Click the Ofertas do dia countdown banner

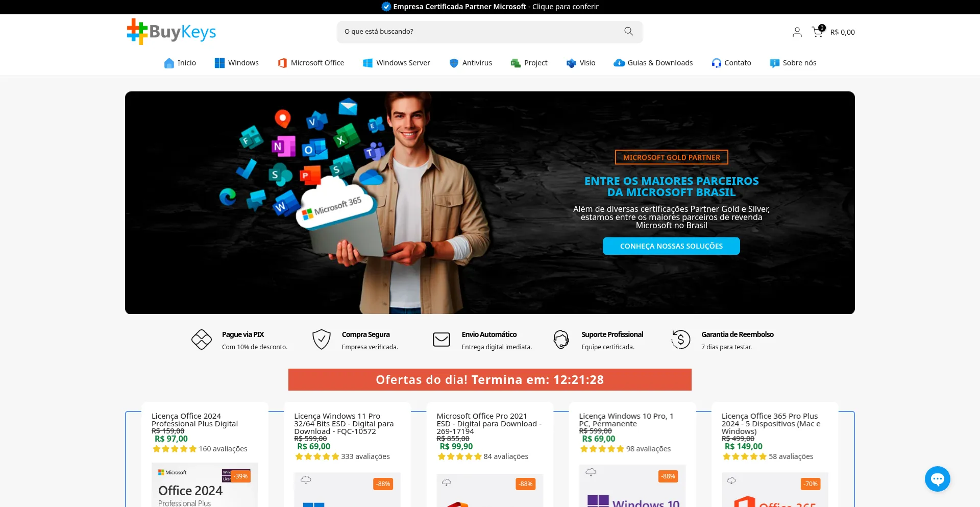pos(490,380)
